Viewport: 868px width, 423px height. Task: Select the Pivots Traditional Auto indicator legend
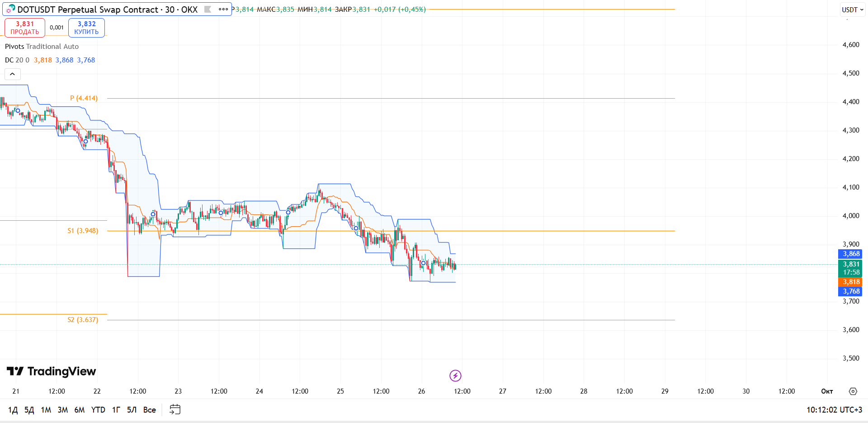click(x=42, y=47)
